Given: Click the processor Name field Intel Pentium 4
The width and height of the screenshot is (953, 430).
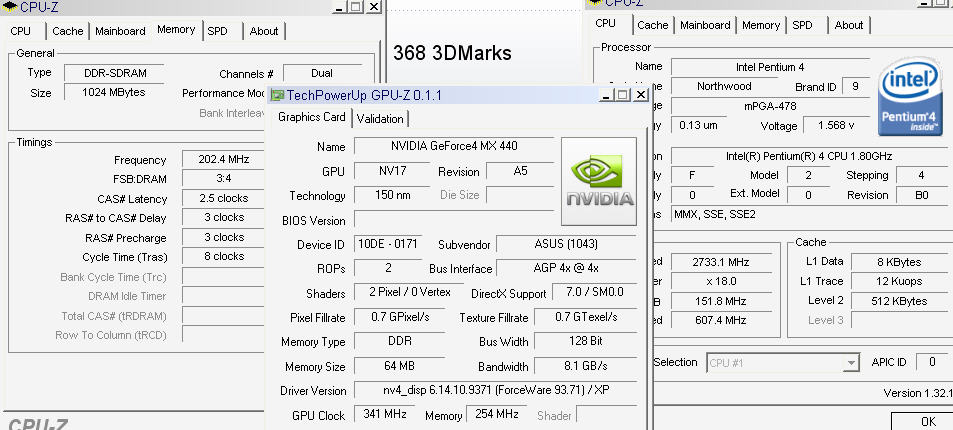Looking at the screenshot, I should click(769, 67).
